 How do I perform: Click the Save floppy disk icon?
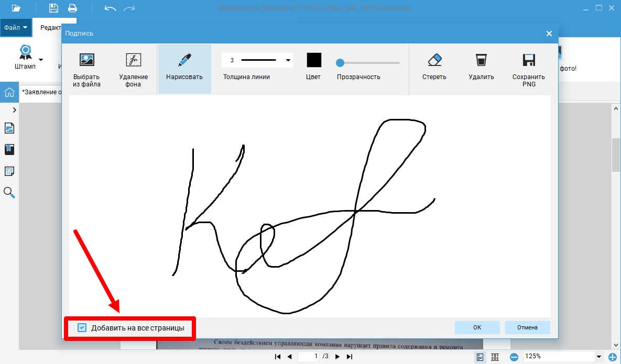tap(53, 8)
